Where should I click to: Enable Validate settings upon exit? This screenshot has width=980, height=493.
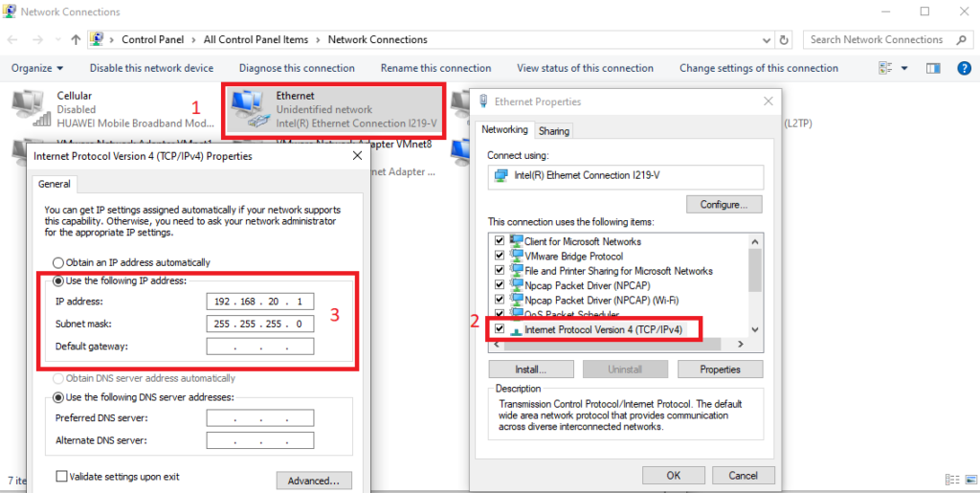coord(62,476)
